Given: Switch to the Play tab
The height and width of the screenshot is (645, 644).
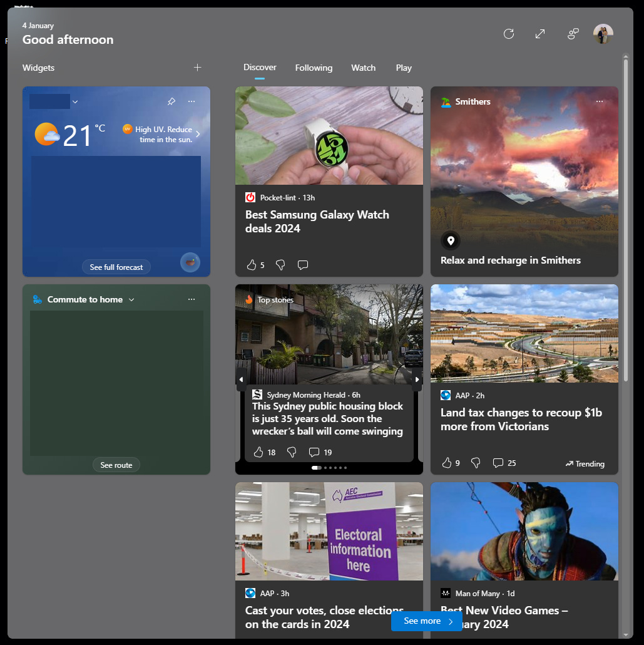Looking at the screenshot, I should tap(404, 68).
